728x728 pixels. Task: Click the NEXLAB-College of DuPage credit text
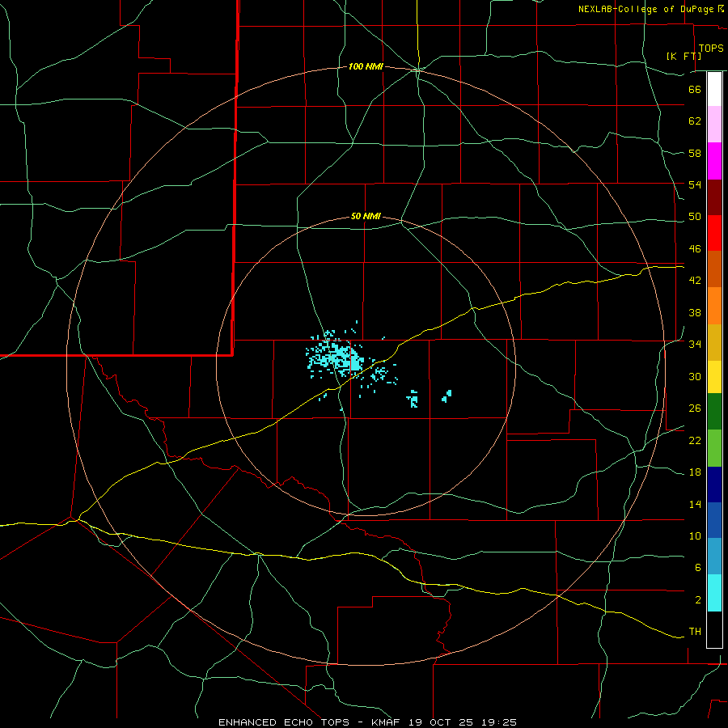(646, 9)
